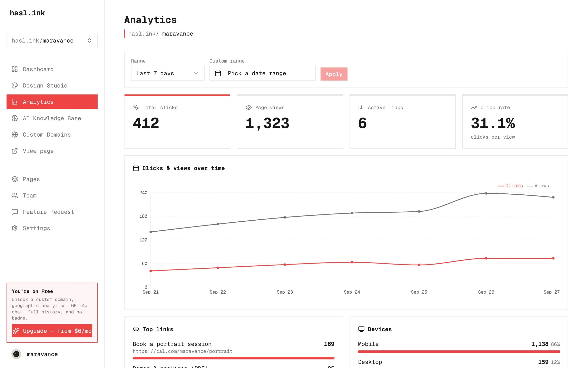This screenshot has width=588, height=368.
Task: Click the bar chart icon on Active links card
Action: (x=361, y=108)
